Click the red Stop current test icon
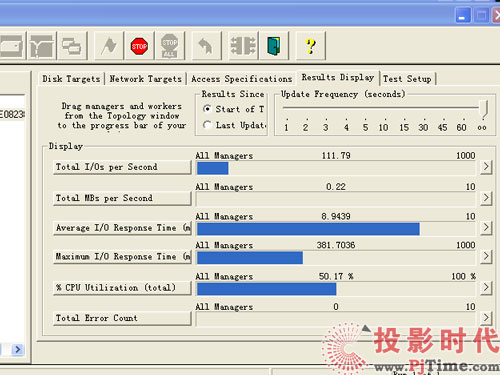Screen dimensions: 500x375 click(x=139, y=46)
